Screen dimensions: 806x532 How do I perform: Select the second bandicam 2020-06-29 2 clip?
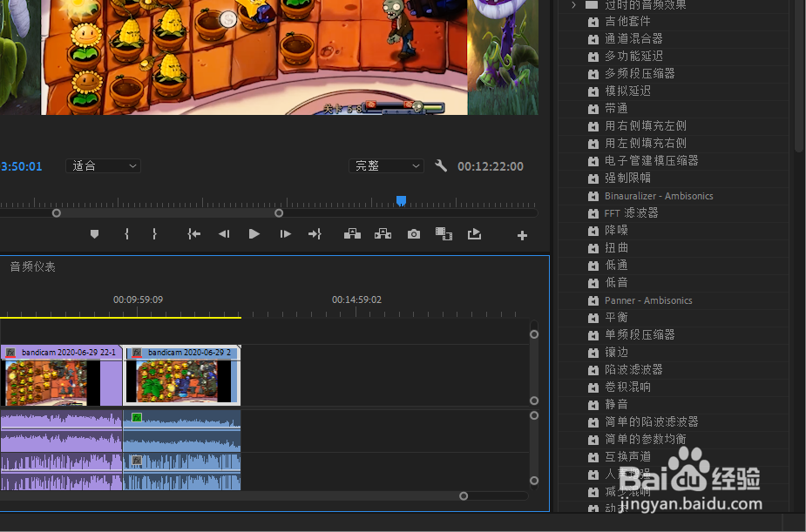(x=182, y=375)
